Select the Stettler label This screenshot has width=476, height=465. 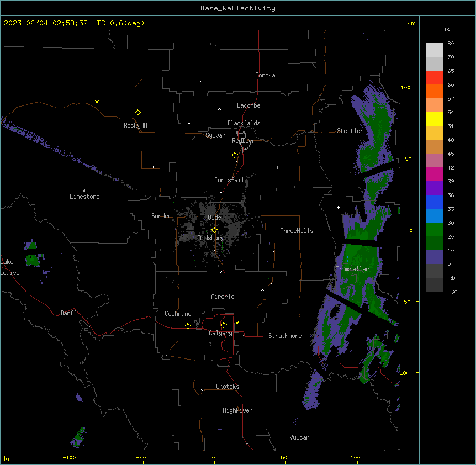[x=350, y=131]
